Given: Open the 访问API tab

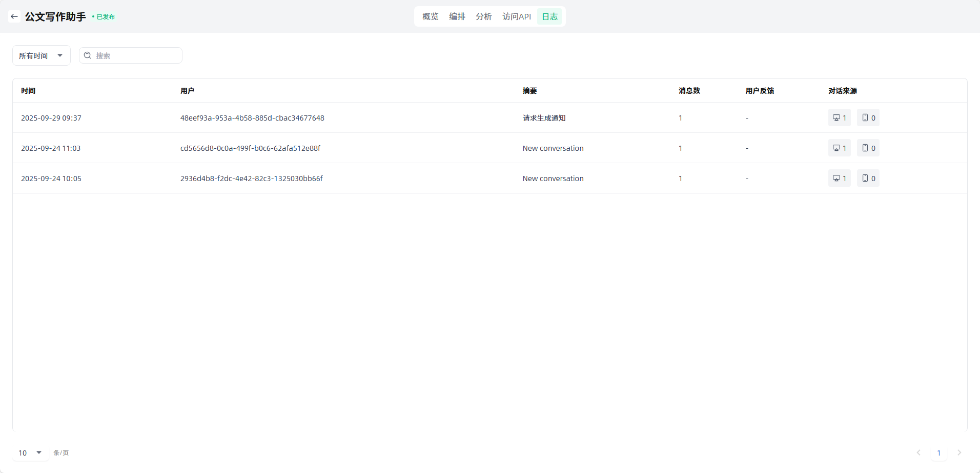Looking at the screenshot, I should pos(516,16).
